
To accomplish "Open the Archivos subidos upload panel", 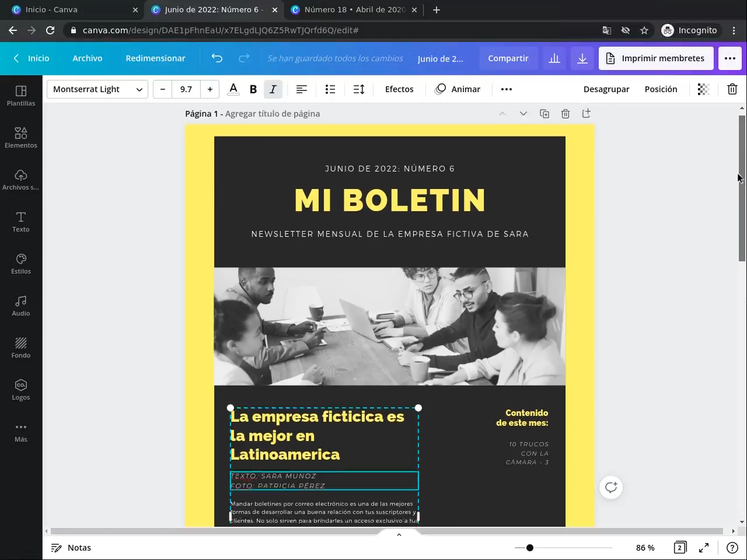I will 21,180.
